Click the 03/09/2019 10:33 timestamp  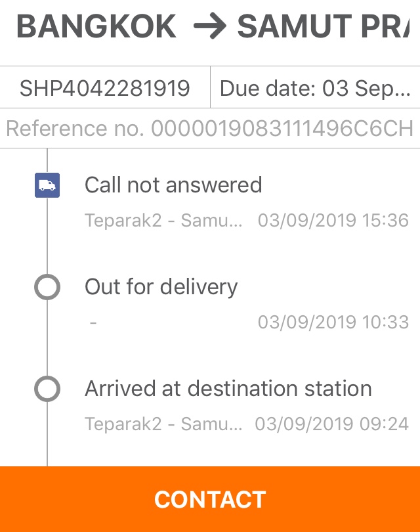pos(333,322)
